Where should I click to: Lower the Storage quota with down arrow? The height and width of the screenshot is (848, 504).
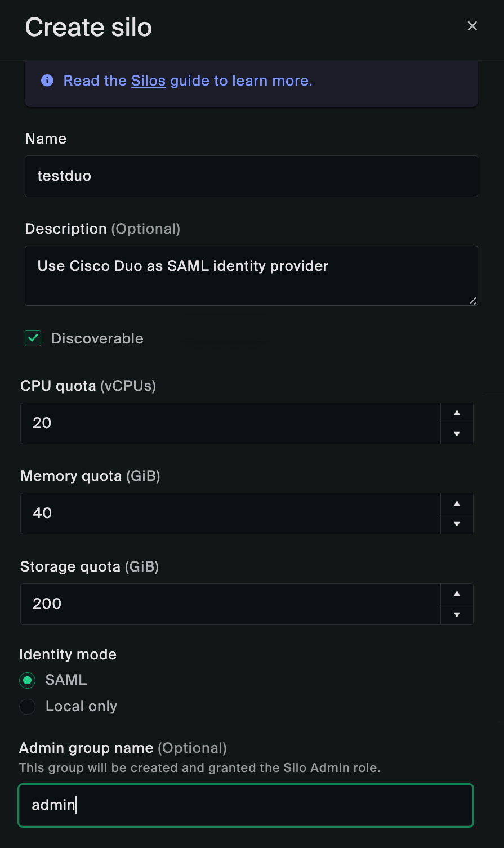[457, 614]
